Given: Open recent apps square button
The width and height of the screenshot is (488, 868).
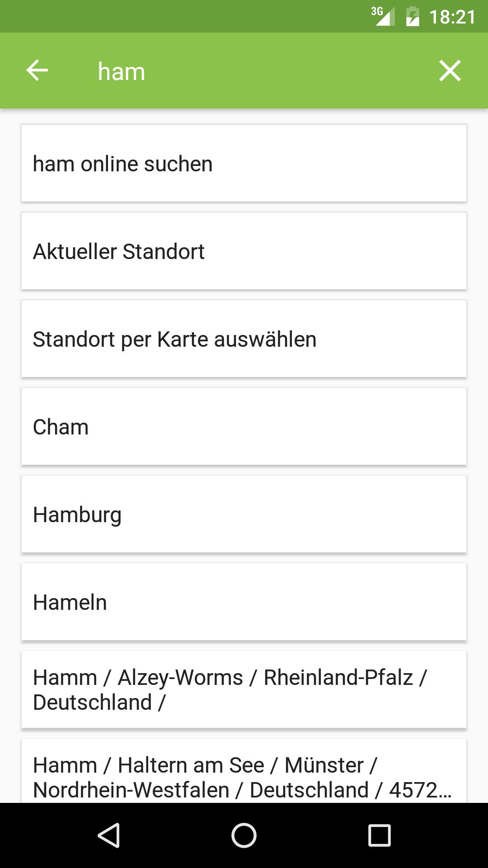Looking at the screenshot, I should pos(379,835).
